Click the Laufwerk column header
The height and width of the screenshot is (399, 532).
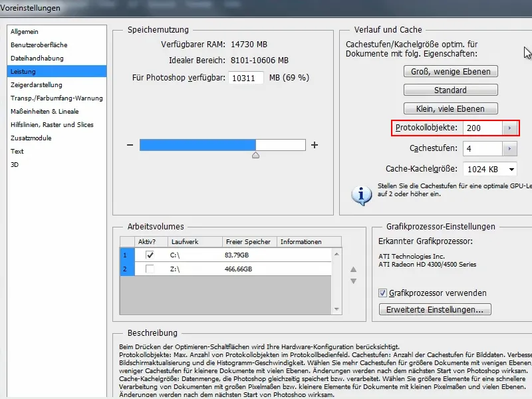[195, 241]
